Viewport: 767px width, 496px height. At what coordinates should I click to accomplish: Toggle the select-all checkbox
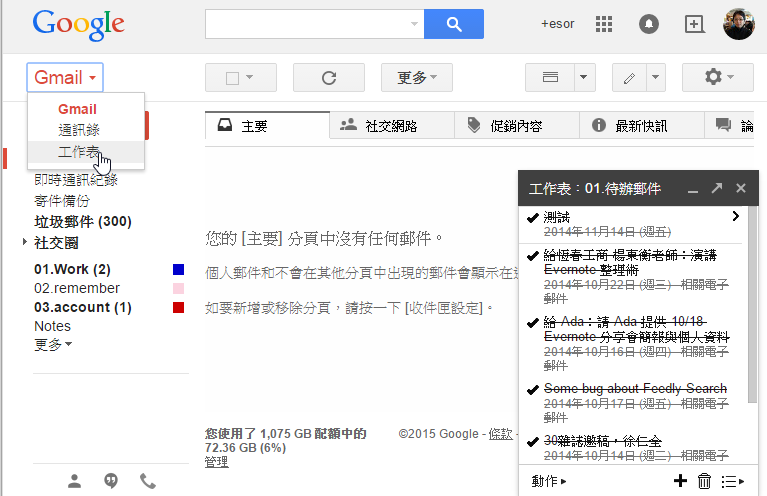232,78
